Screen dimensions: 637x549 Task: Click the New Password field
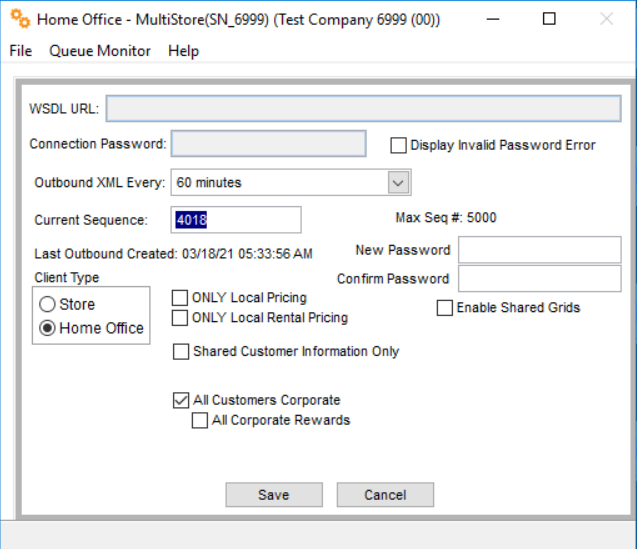coord(540,250)
